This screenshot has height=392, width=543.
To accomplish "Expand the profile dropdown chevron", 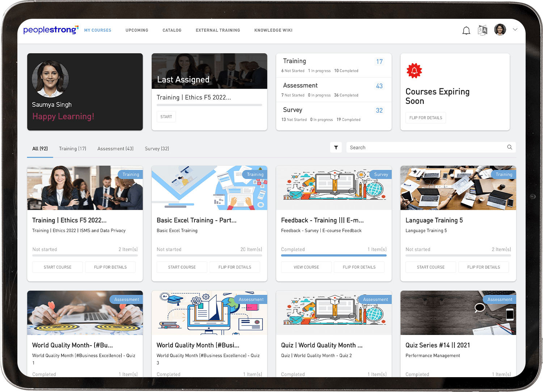I will 515,30.
